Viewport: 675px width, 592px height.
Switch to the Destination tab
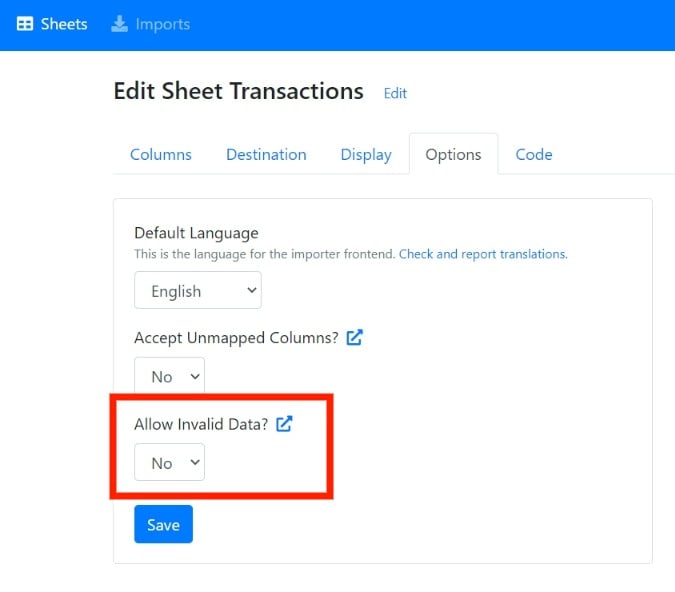coord(266,155)
